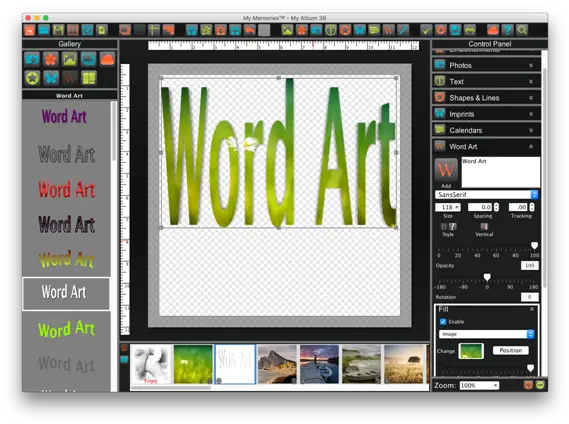Open the sunset dock page thumbnail
This screenshot has width=569, height=424.
click(319, 364)
